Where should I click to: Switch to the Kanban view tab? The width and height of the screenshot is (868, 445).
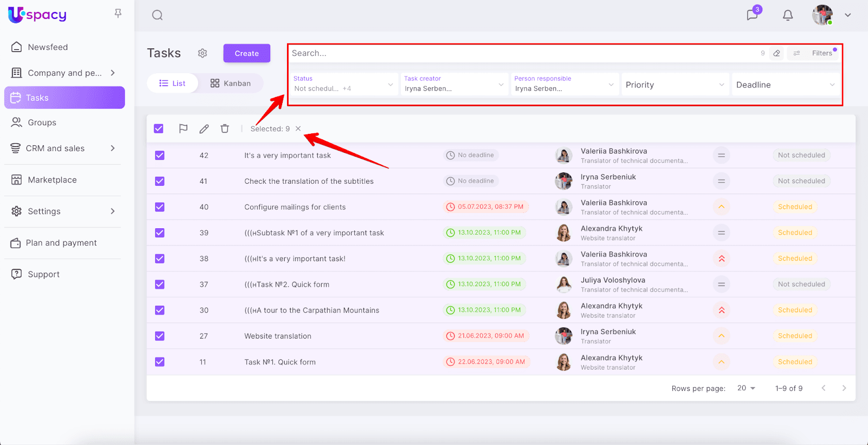[x=231, y=83]
